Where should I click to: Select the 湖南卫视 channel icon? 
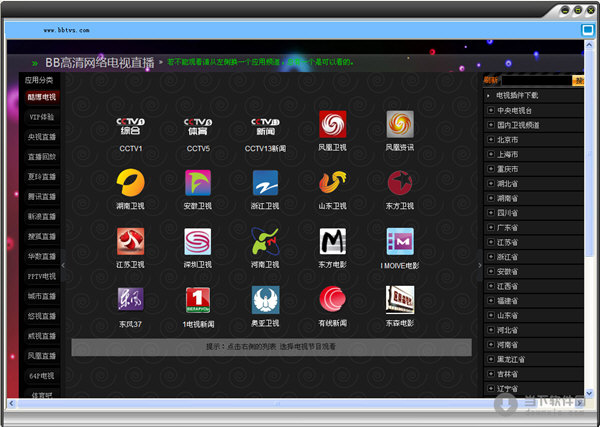(x=130, y=183)
